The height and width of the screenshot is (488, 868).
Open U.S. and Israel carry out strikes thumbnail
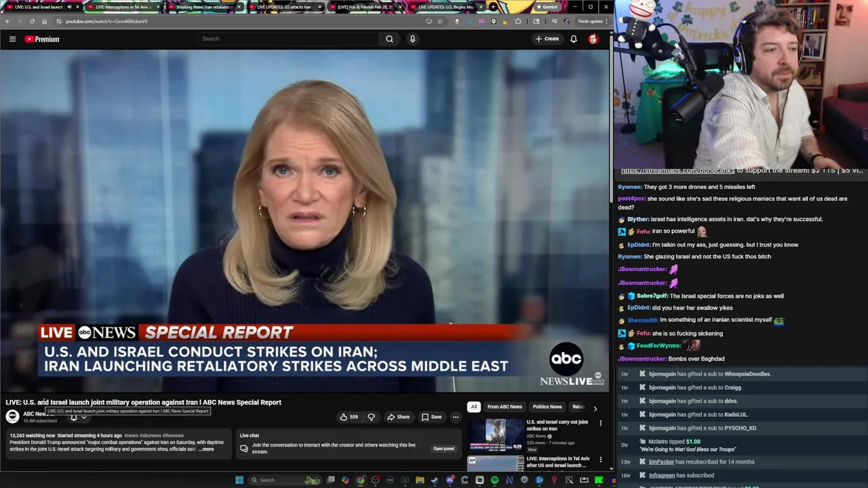496,434
